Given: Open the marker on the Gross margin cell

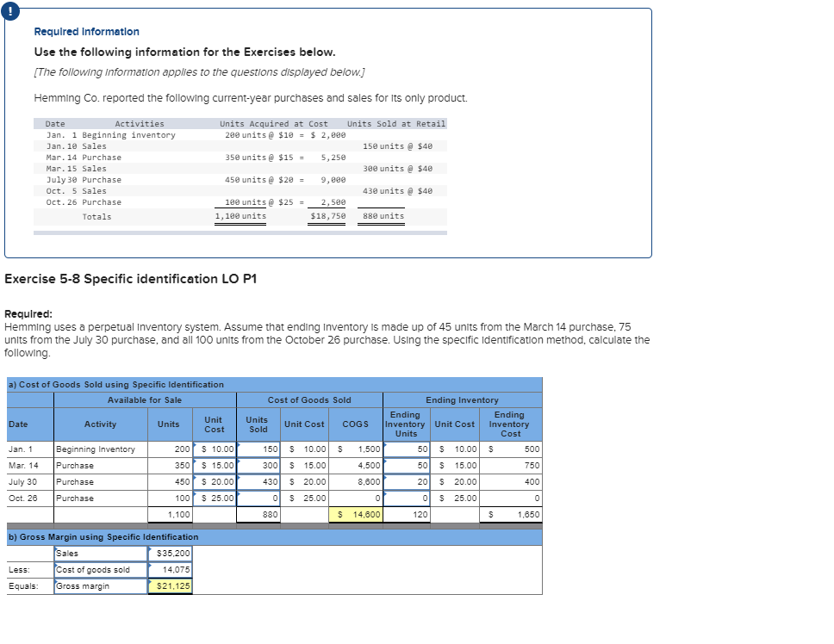Looking at the screenshot, I should (x=151, y=583).
